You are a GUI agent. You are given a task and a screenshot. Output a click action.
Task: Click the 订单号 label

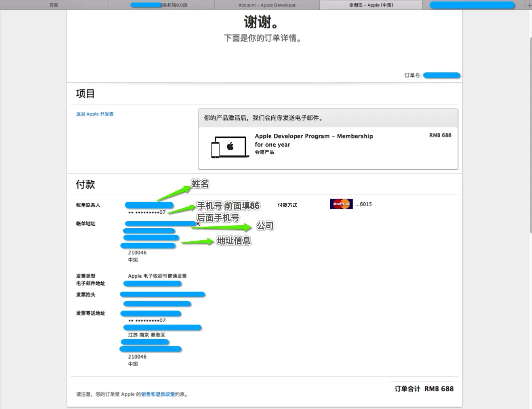413,75
